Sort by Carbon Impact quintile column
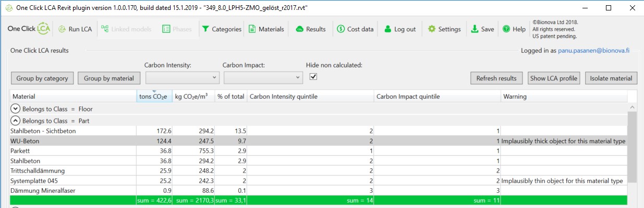This screenshot has height=208, width=644. click(x=437, y=97)
